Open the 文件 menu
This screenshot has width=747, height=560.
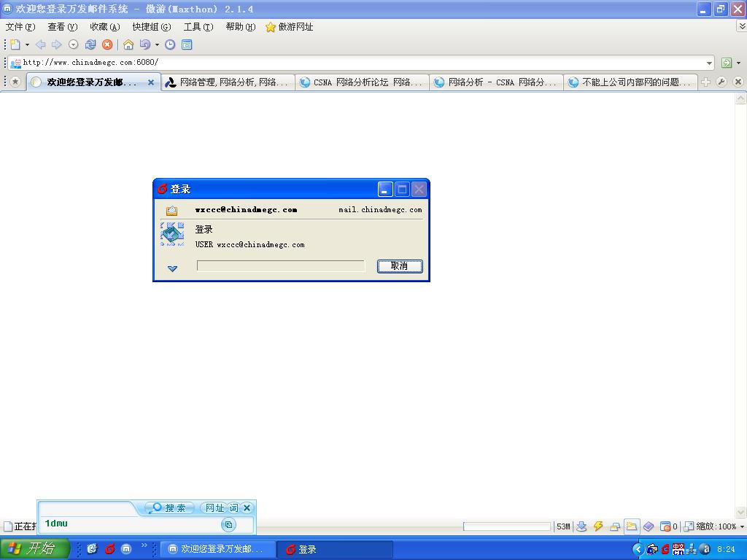coord(20,27)
